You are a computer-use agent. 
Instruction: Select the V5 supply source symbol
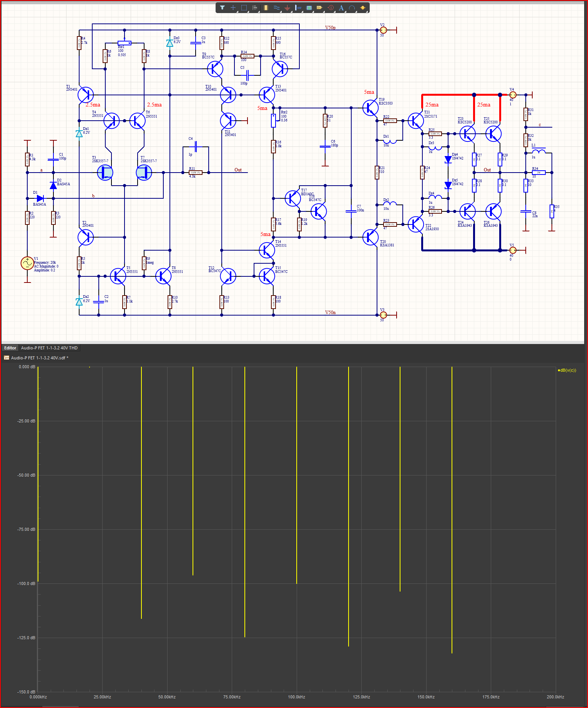[513, 250]
